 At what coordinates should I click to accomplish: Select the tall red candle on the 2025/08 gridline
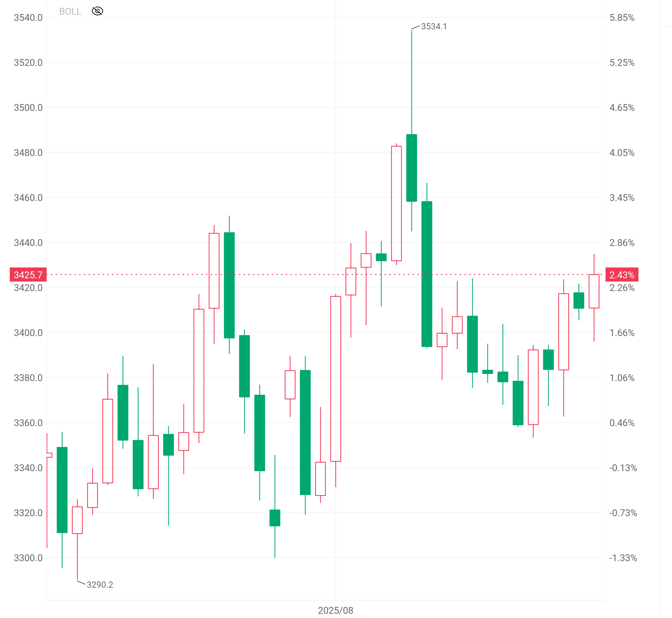coord(336,379)
